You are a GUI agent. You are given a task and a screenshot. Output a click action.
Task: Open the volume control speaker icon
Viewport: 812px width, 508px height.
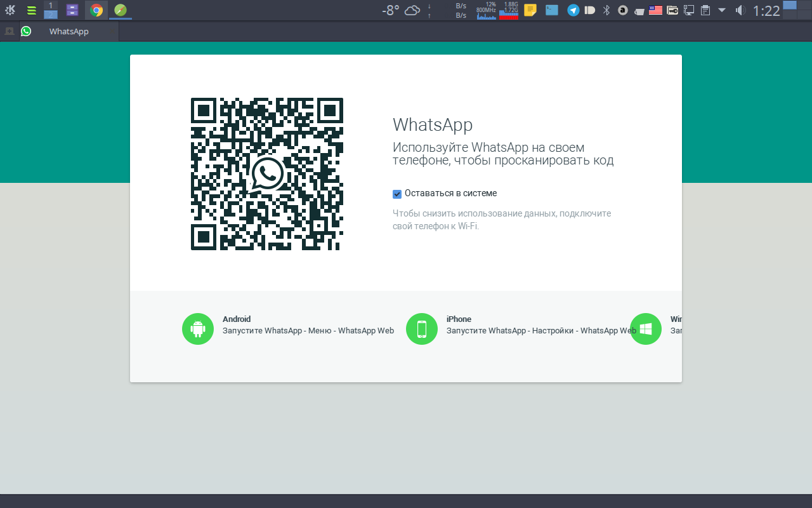[740, 10]
